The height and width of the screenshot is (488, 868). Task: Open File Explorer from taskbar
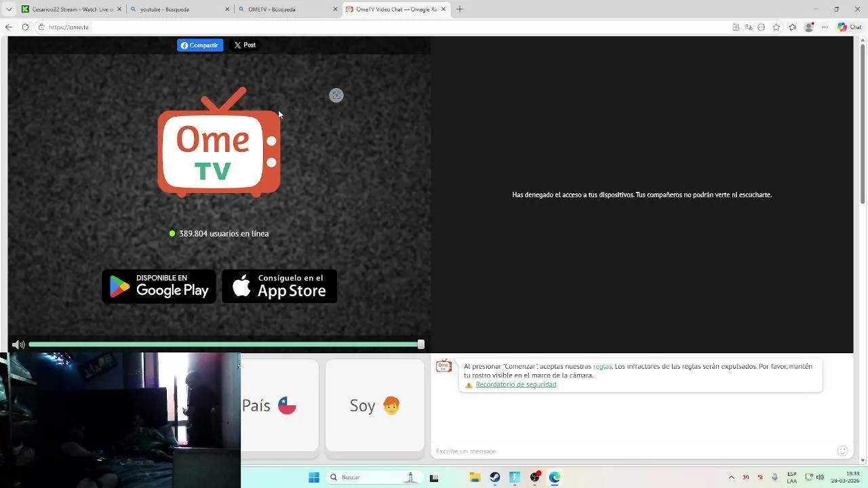point(475,477)
